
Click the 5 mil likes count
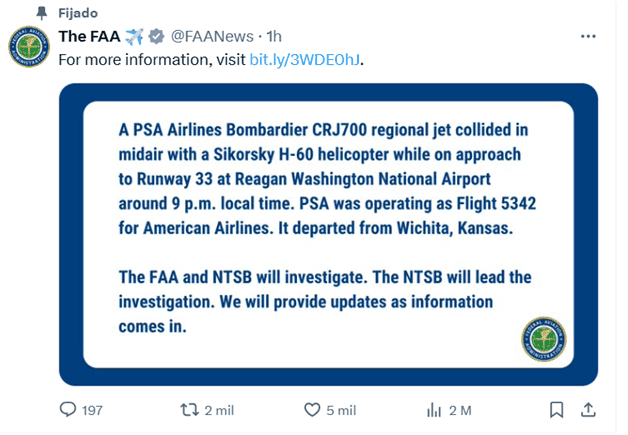[341, 410]
